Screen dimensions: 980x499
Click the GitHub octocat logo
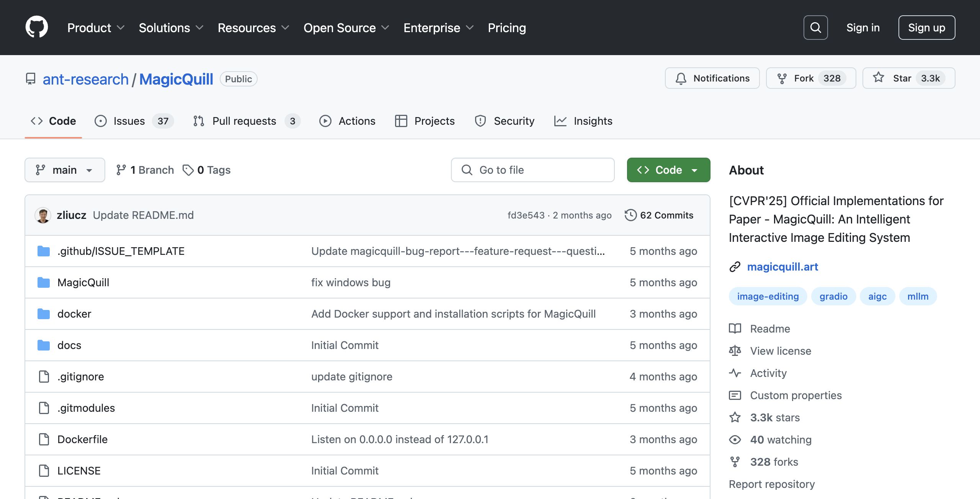[37, 27]
